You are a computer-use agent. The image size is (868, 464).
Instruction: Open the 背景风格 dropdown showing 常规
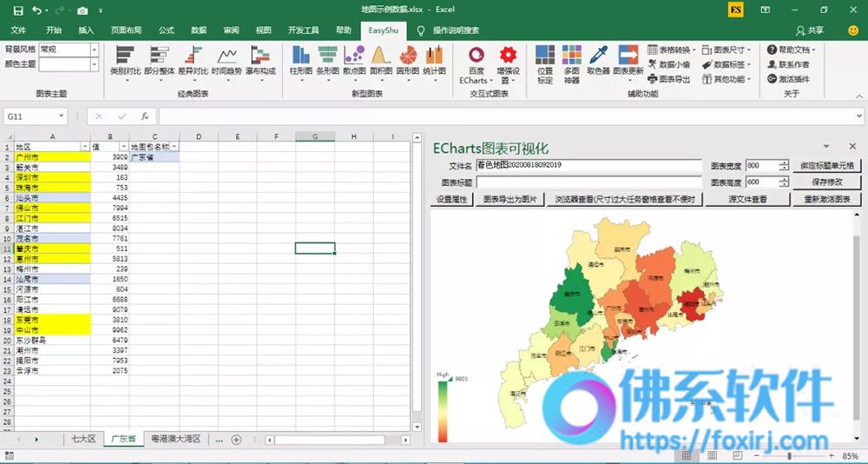[94, 50]
